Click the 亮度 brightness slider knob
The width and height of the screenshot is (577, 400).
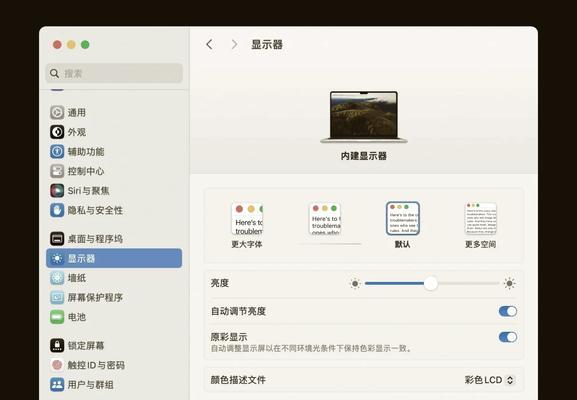click(431, 283)
